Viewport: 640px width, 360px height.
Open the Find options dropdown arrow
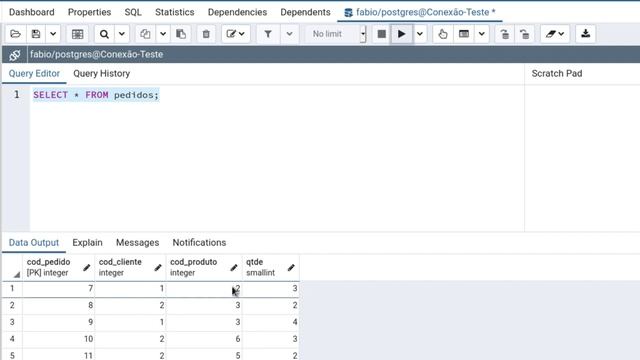point(122,34)
